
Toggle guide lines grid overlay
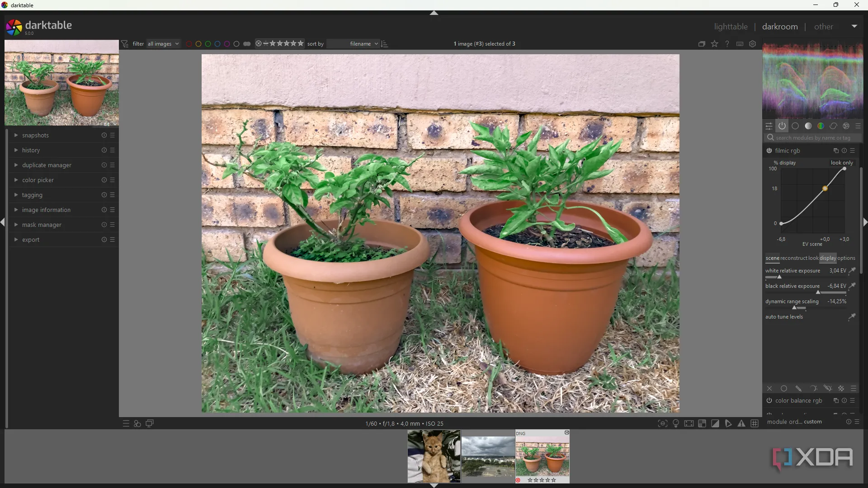[755, 424]
